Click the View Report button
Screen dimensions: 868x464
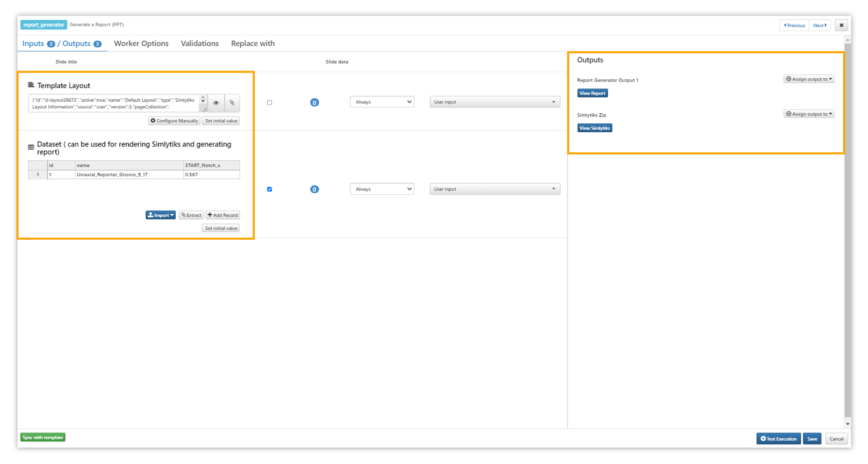click(x=592, y=93)
